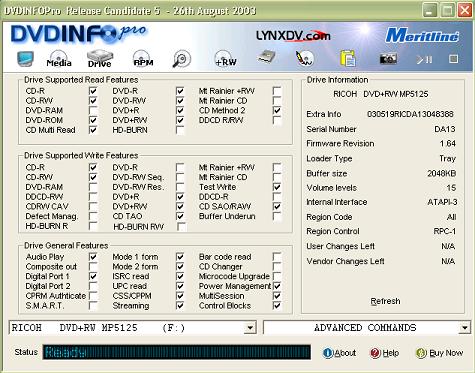
Task: Toggle CD Method 2 read checkbox
Action: tap(277, 110)
